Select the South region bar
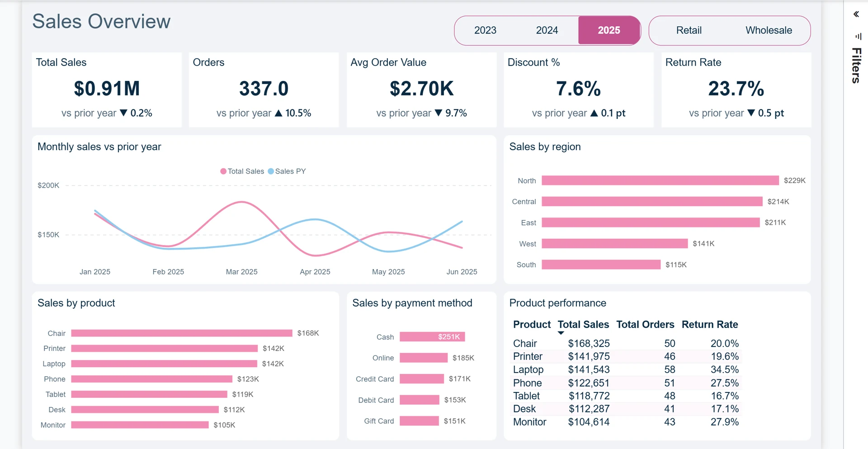The width and height of the screenshot is (868, 449). 601,265
